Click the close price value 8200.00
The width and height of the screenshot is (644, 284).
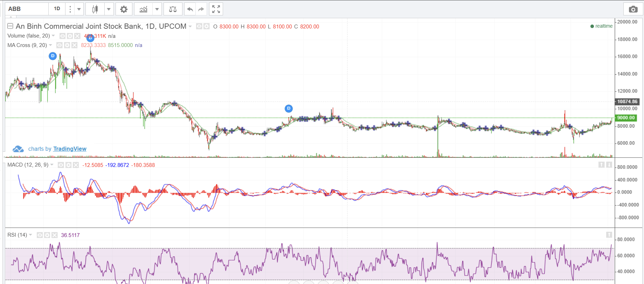click(310, 27)
